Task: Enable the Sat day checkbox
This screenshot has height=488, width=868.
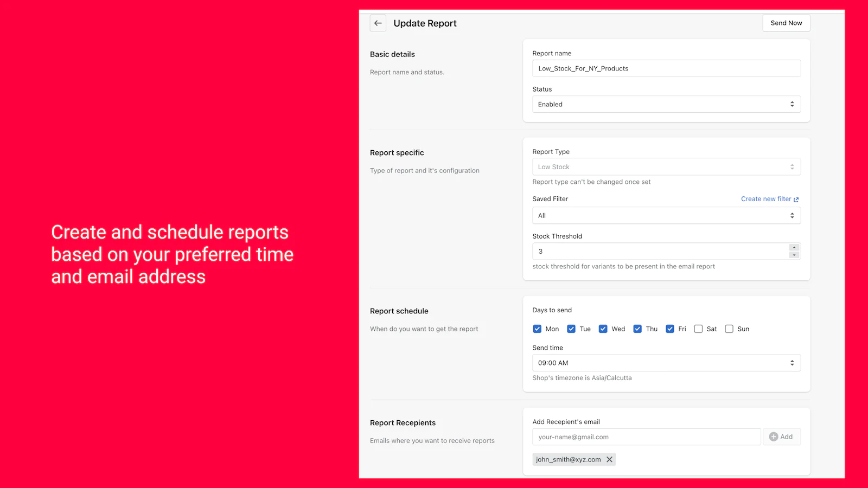Action: pos(698,329)
